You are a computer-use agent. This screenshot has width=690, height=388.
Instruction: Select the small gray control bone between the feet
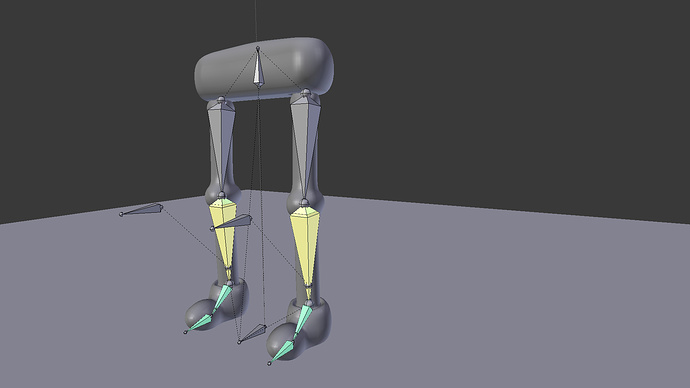253,333
